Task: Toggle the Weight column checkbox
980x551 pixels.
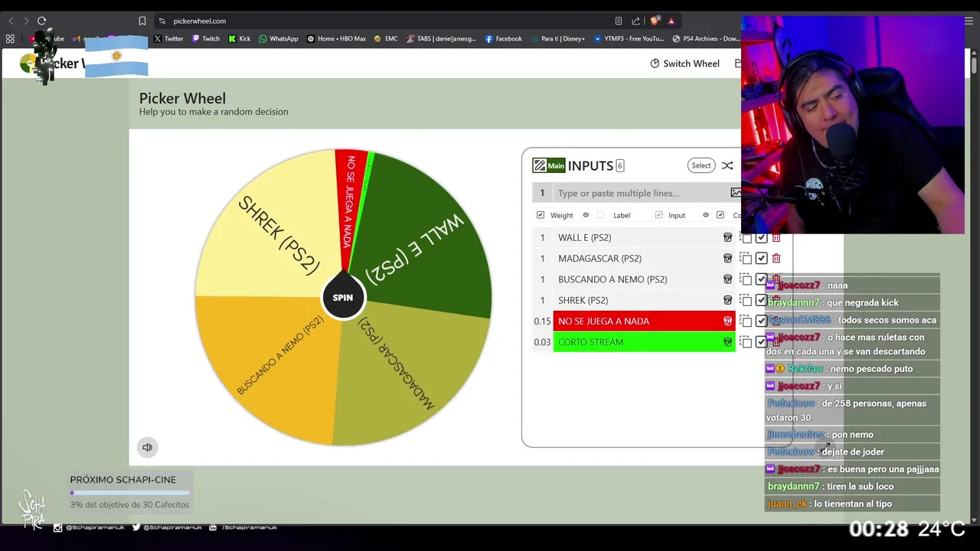Action: click(541, 215)
